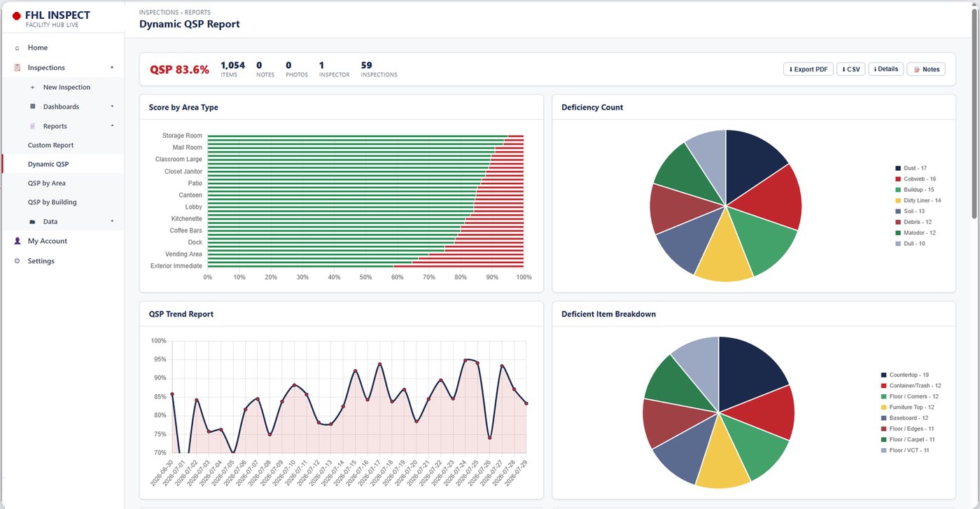The width and height of the screenshot is (980, 509).
Task: Click the Storage Room bar label
Action: [x=182, y=136]
